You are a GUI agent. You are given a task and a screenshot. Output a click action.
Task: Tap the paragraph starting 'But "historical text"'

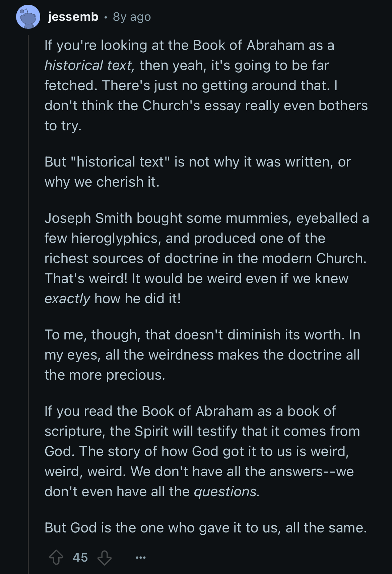point(198,172)
